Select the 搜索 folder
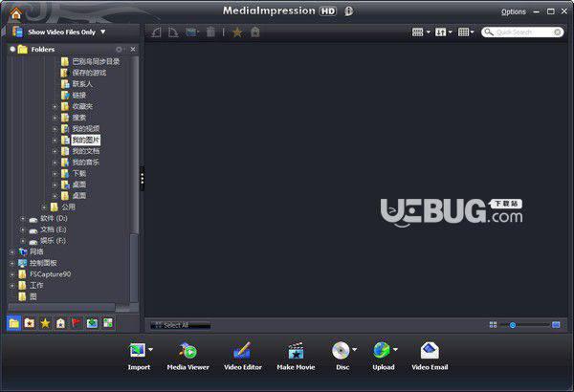This screenshot has width=574, height=392. point(79,118)
